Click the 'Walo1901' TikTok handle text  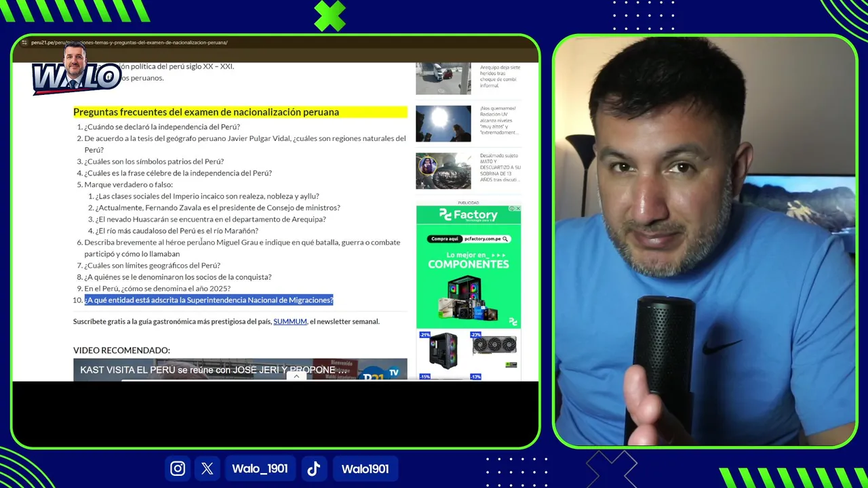[x=365, y=468]
